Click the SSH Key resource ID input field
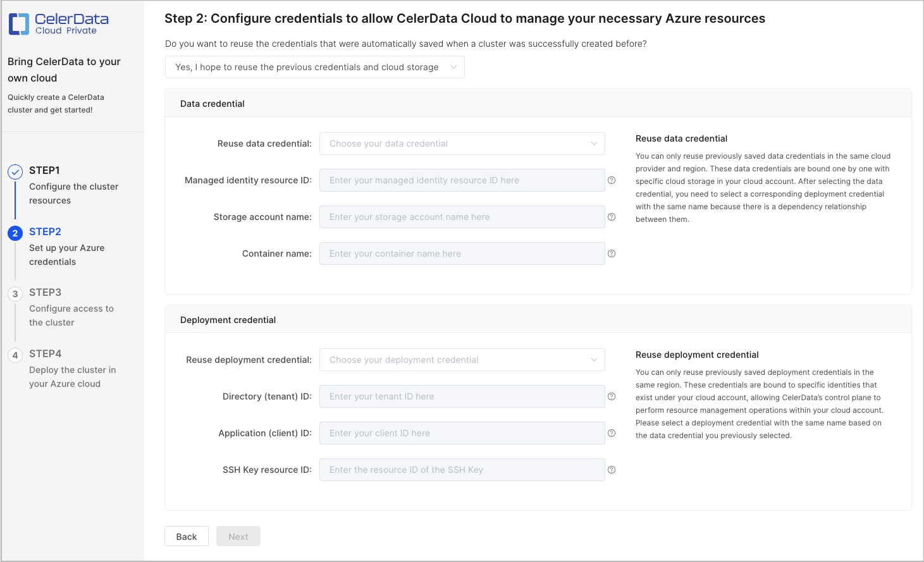924x562 pixels. coord(462,470)
